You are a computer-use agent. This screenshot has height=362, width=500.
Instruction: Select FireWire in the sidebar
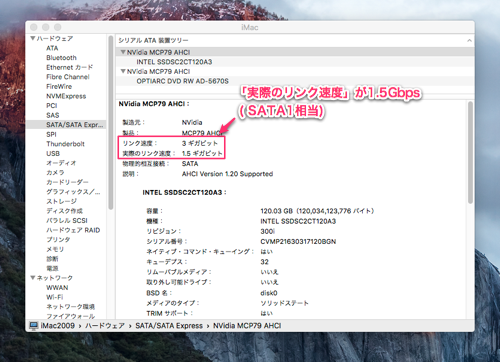click(x=59, y=87)
